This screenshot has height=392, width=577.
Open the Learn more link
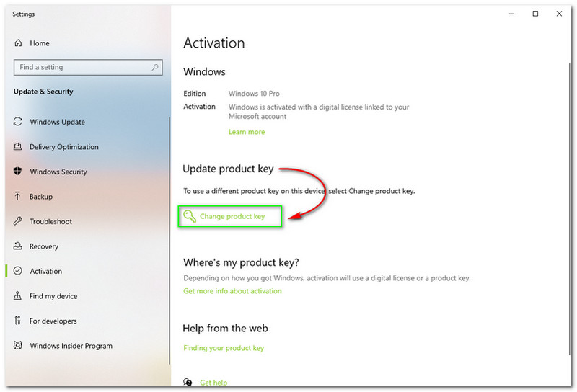[247, 132]
